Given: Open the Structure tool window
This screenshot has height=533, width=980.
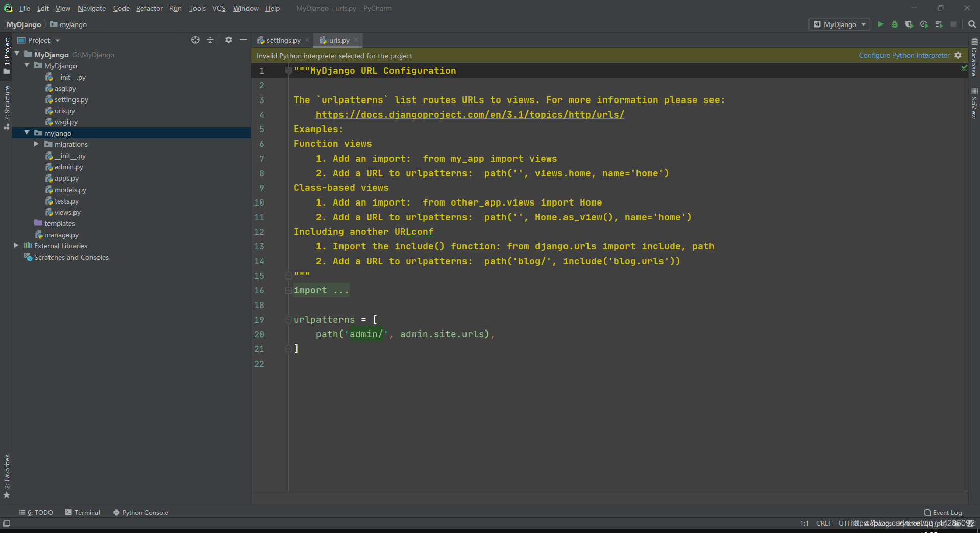Looking at the screenshot, I should pyautogui.click(x=7, y=107).
